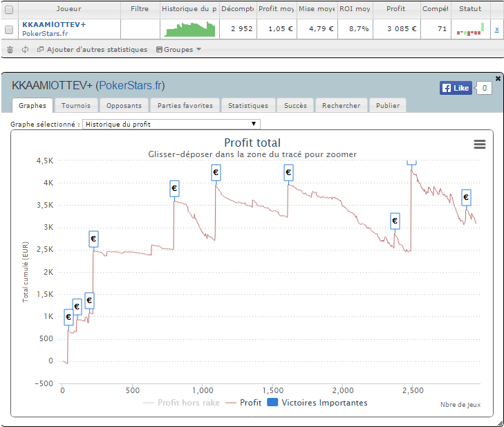Toggle Profit hors rake legend series
This screenshot has height=427, width=504.
(x=181, y=403)
